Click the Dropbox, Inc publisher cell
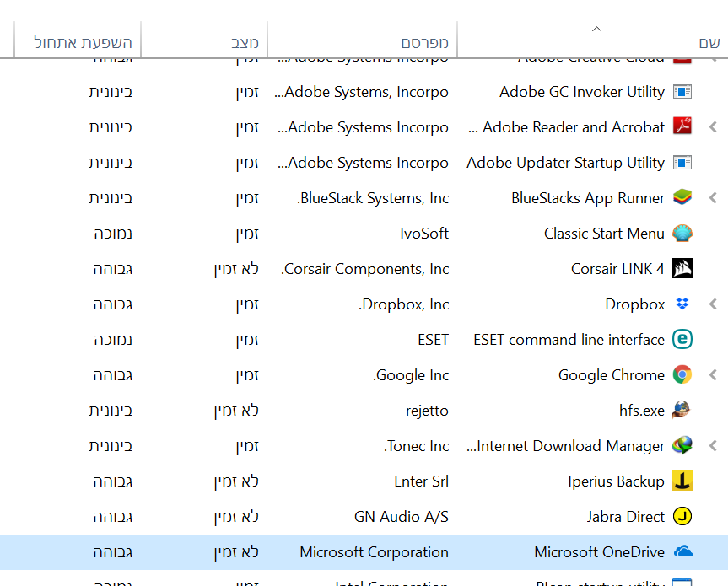The image size is (728, 586). pyautogui.click(x=404, y=304)
